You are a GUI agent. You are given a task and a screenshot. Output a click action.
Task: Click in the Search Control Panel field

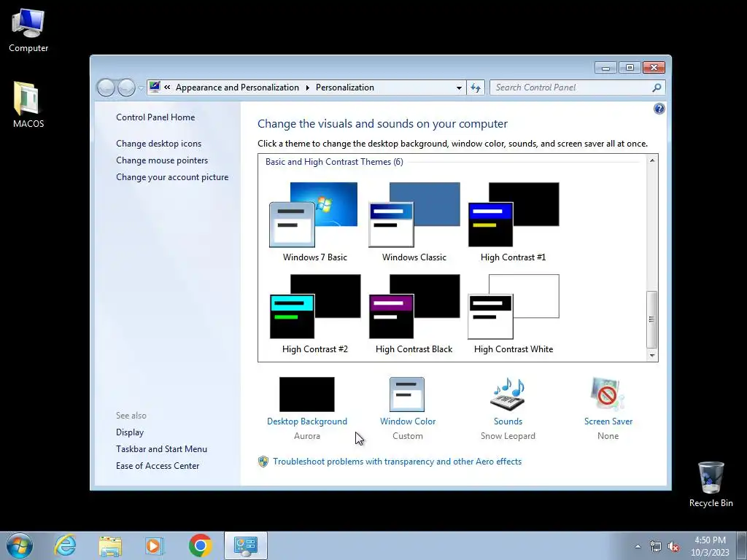click(572, 87)
